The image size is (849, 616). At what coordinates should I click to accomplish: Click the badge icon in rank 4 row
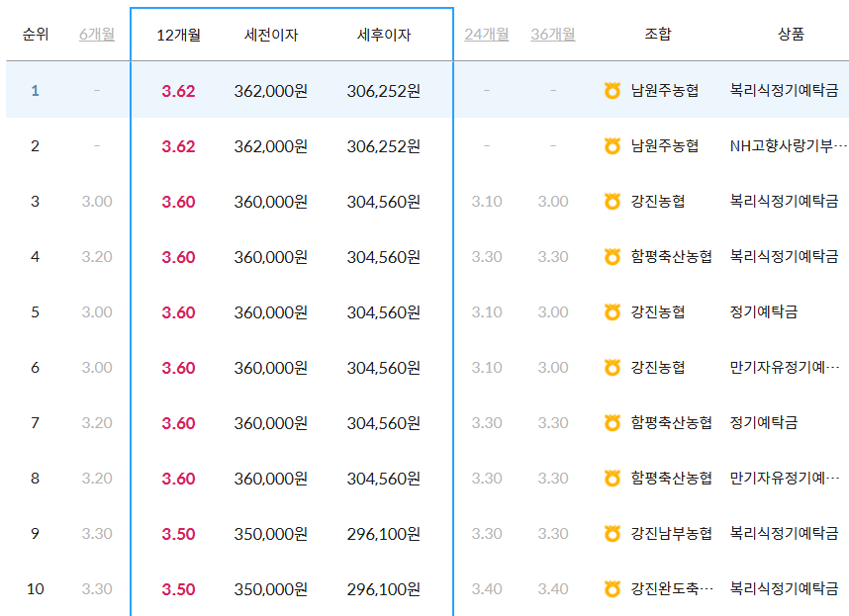tap(612, 256)
